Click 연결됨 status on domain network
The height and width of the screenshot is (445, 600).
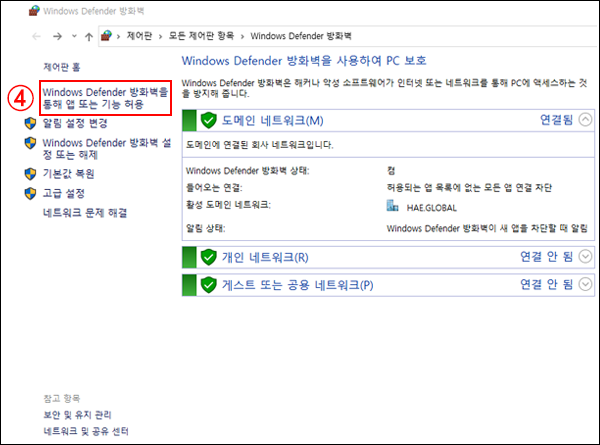click(x=556, y=120)
